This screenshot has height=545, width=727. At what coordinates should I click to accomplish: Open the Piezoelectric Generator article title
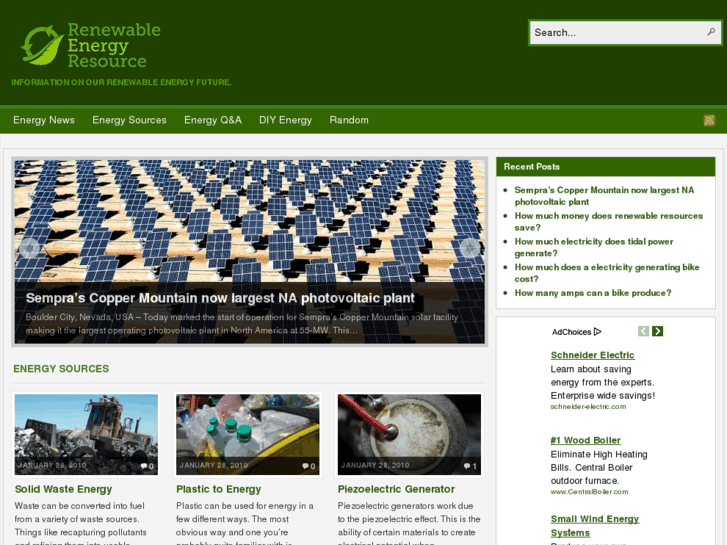[396, 489]
